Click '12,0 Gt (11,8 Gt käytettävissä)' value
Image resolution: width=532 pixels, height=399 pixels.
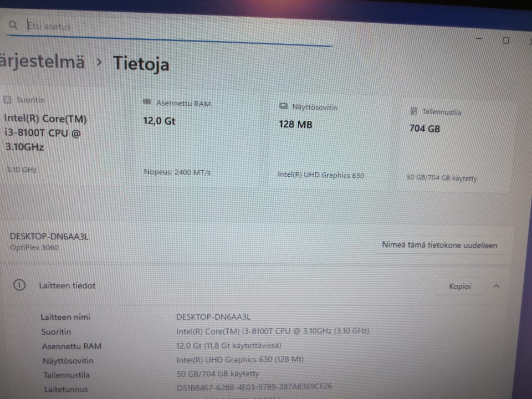[x=229, y=345]
